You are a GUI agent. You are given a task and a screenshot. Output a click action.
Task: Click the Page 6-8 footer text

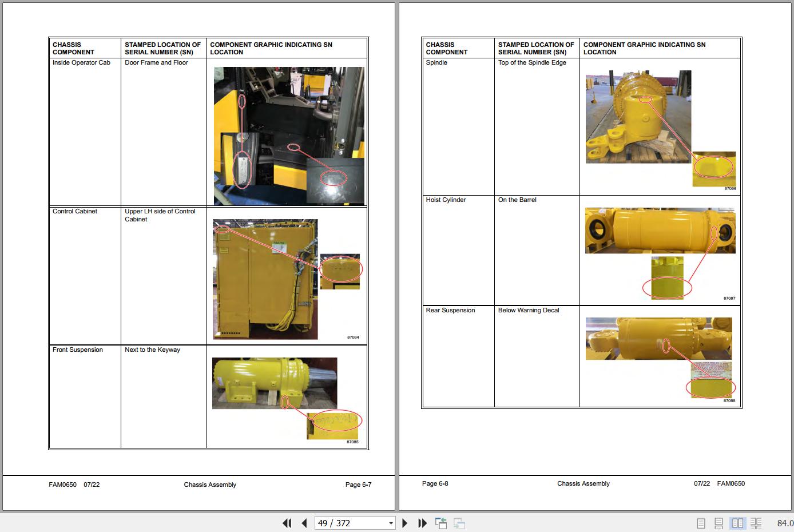(x=435, y=483)
